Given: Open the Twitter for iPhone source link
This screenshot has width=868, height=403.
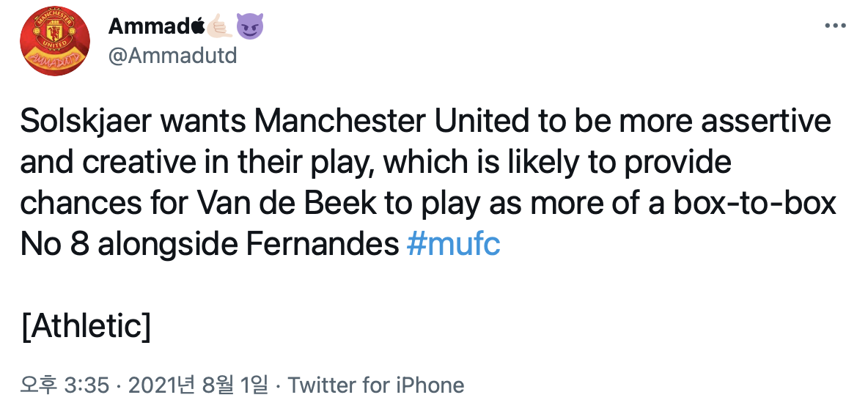Looking at the screenshot, I should pyautogui.click(x=376, y=385).
